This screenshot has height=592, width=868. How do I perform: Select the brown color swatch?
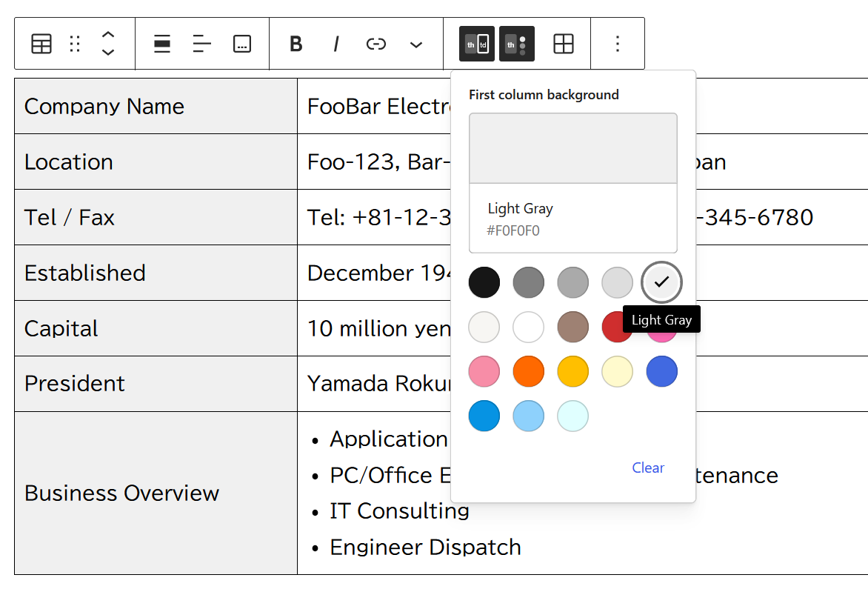(573, 327)
